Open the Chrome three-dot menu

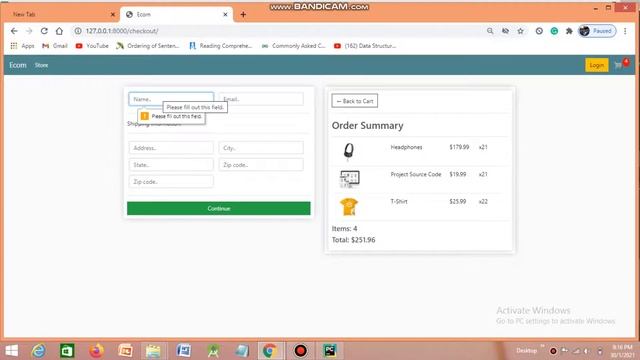tap(625, 31)
